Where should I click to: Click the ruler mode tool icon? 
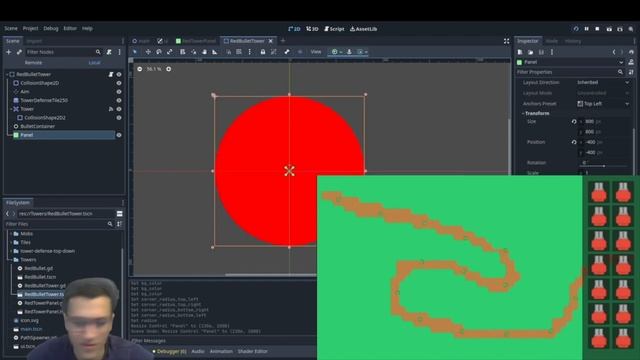(215, 52)
